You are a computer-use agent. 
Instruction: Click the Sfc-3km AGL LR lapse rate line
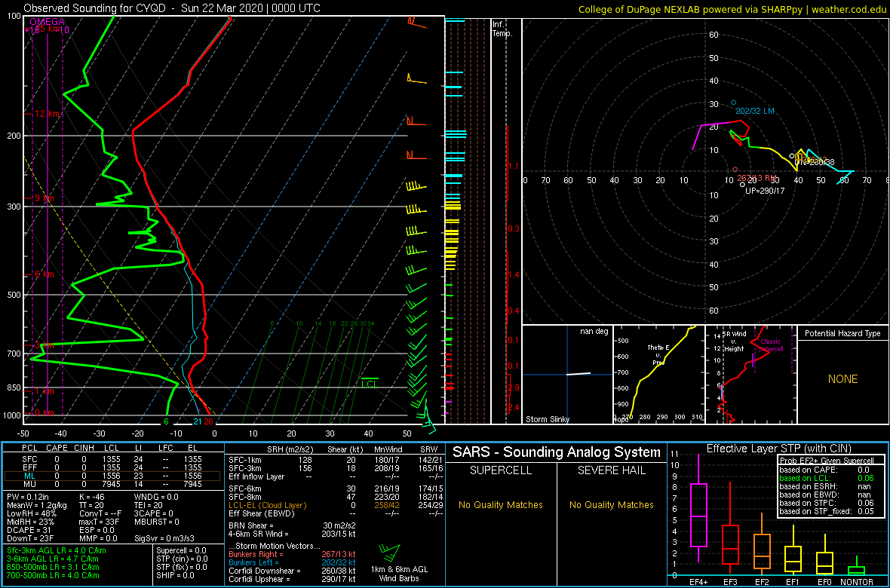[57, 550]
